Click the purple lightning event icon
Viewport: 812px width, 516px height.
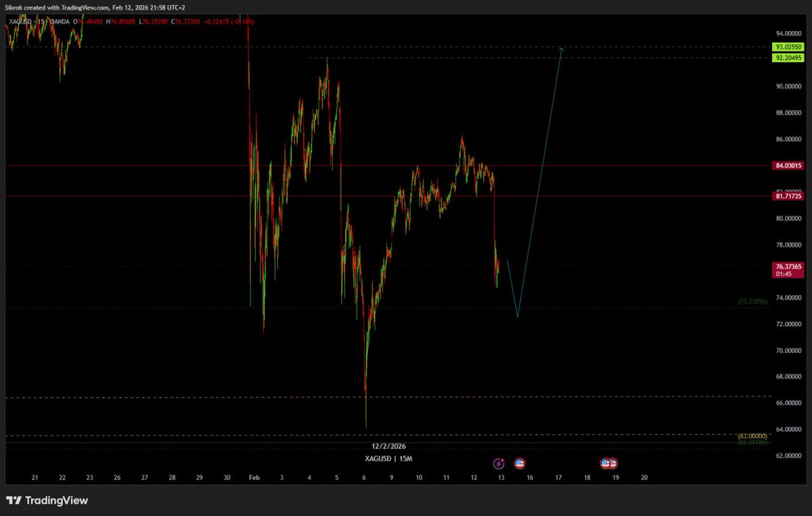499,464
